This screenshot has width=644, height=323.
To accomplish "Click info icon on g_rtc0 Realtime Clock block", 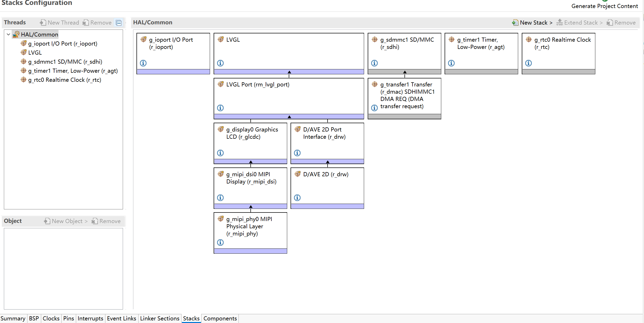I will click(x=529, y=63).
